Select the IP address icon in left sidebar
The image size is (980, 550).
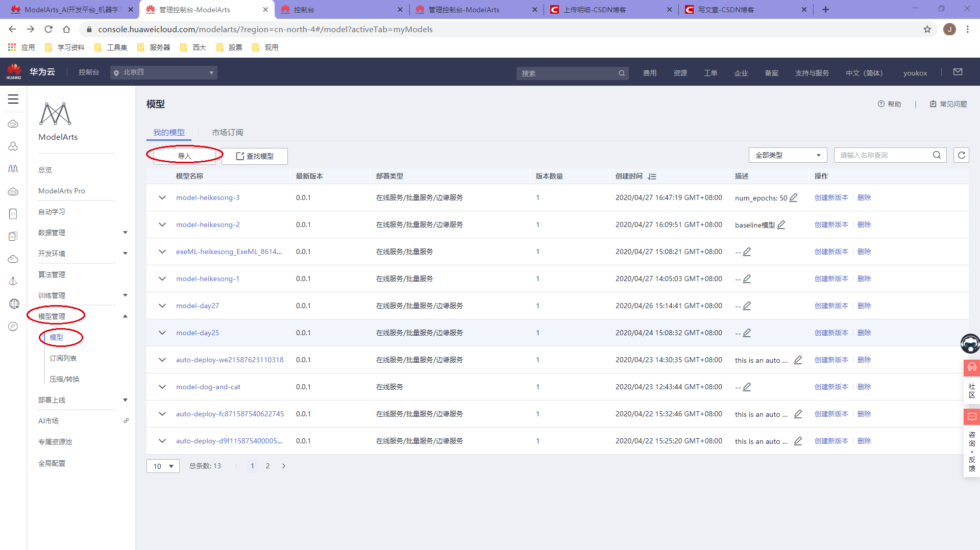(x=13, y=326)
